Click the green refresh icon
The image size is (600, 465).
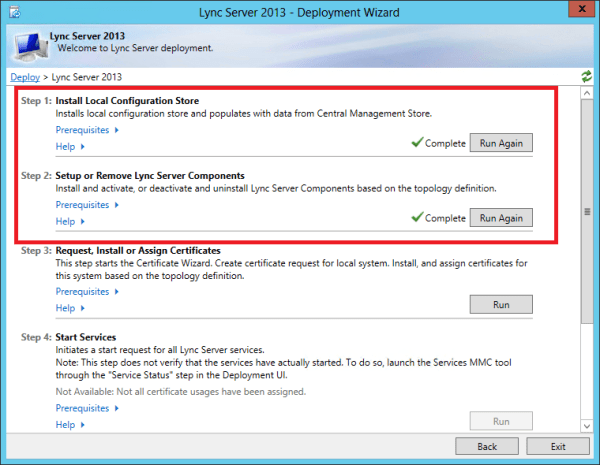[x=586, y=77]
